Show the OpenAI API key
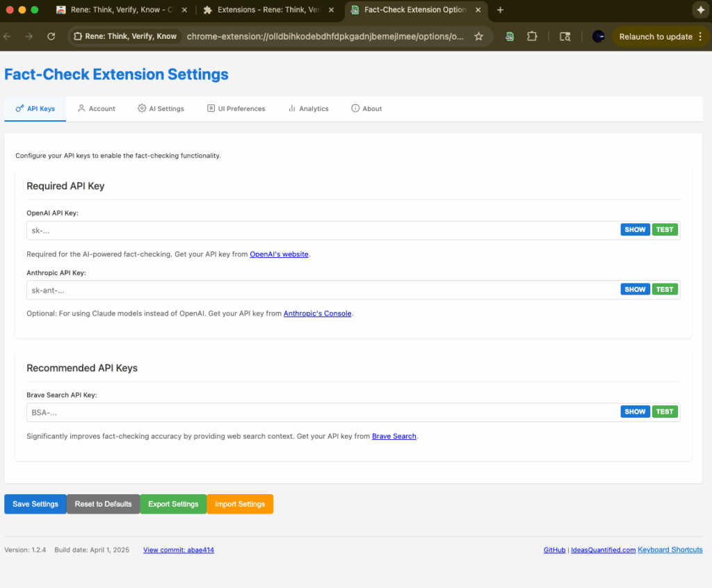 [635, 229]
